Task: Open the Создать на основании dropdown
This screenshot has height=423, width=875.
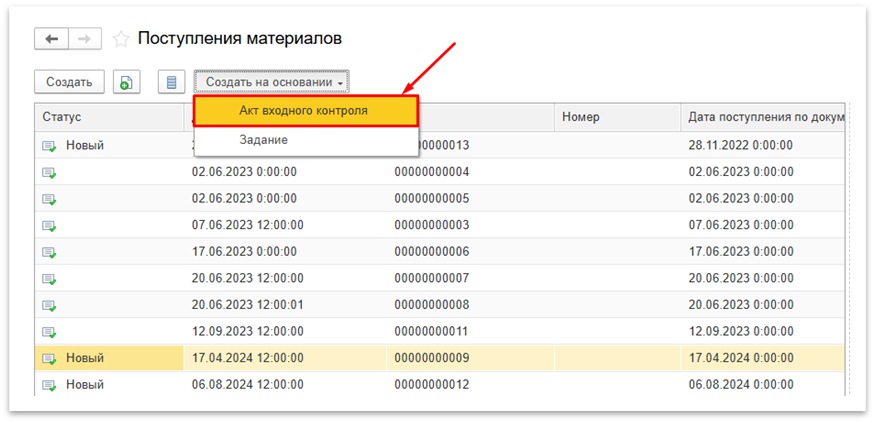Action: [x=273, y=82]
